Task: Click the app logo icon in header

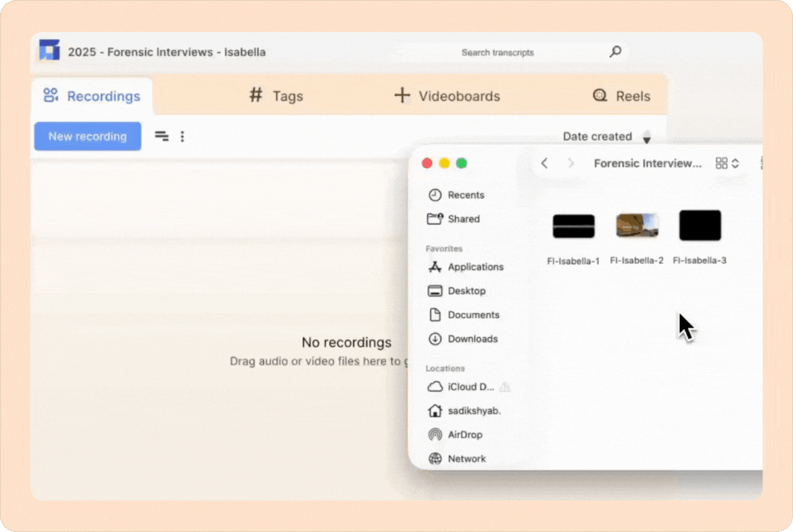Action: coord(49,51)
